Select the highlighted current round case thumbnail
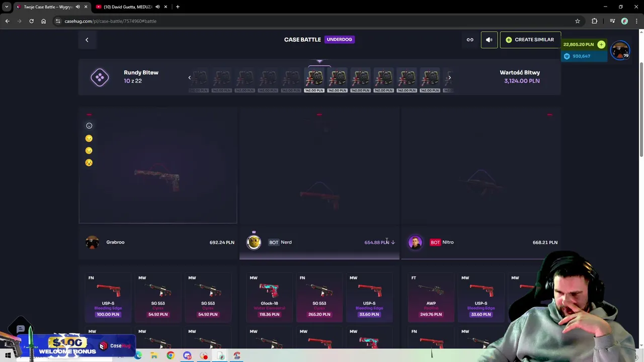644x362 pixels. [314, 80]
